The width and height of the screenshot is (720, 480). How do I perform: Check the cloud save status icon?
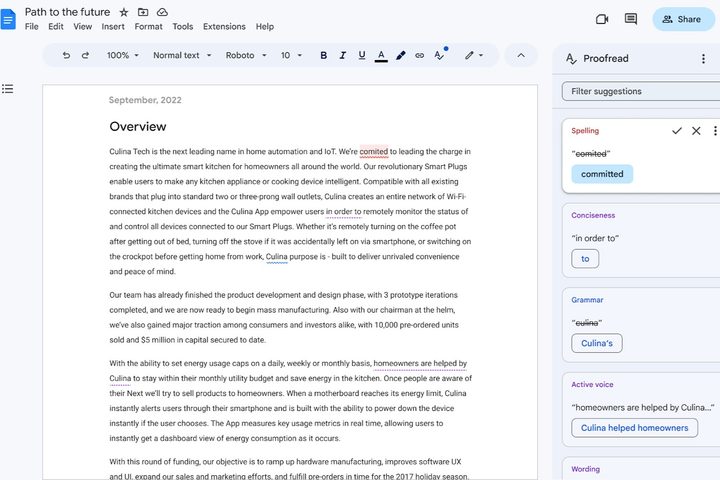click(162, 12)
